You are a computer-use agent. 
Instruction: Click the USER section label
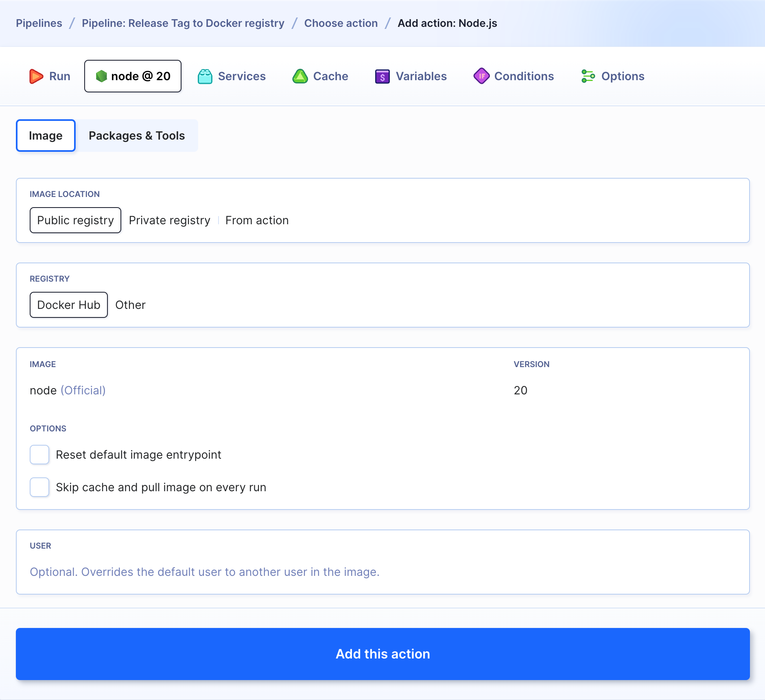(x=41, y=546)
